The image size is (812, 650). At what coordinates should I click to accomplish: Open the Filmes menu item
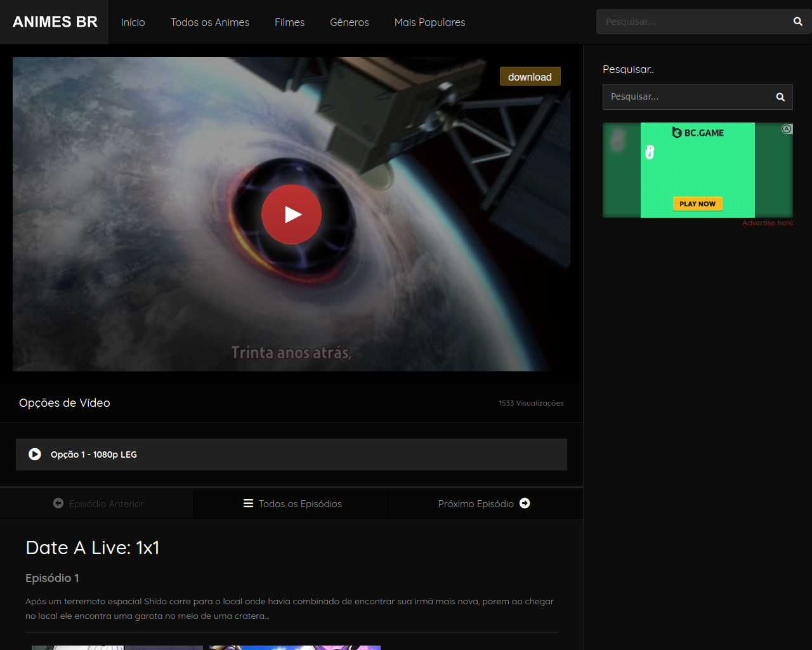289,22
